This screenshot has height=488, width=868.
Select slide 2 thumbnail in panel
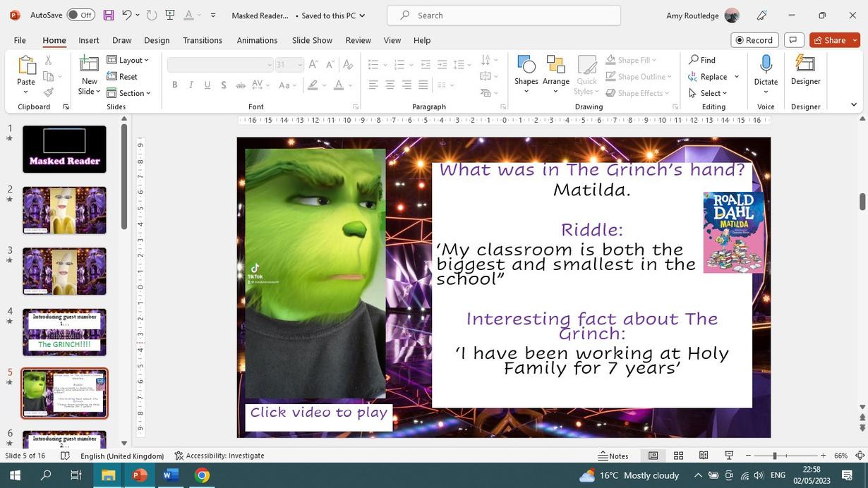coord(64,210)
